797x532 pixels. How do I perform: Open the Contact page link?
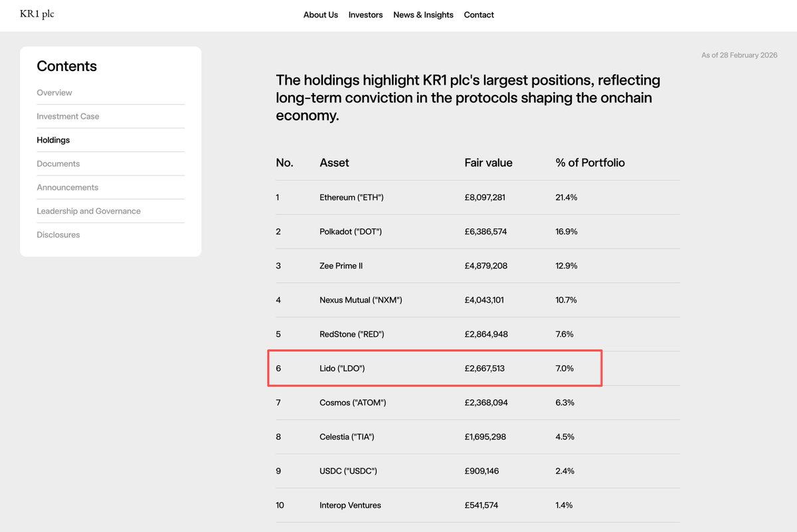[479, 15]
